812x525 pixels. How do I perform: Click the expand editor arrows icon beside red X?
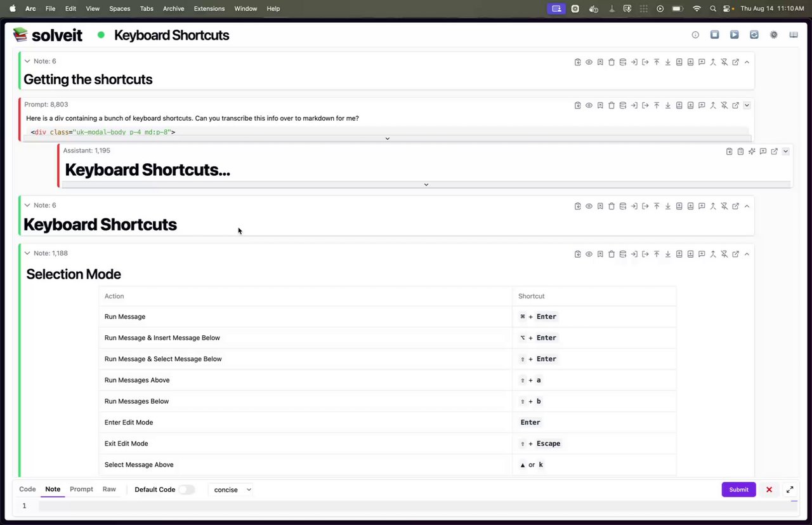point(790,489)
